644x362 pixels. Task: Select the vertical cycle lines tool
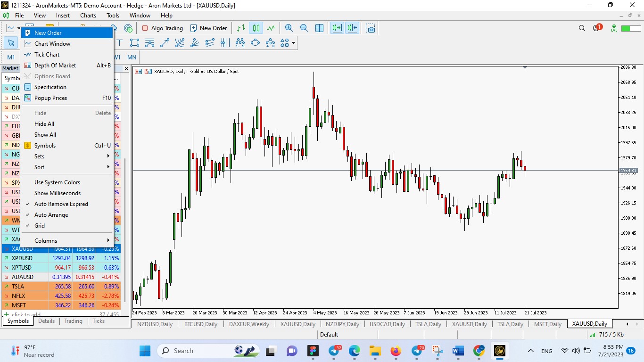(x=224, y=43)
